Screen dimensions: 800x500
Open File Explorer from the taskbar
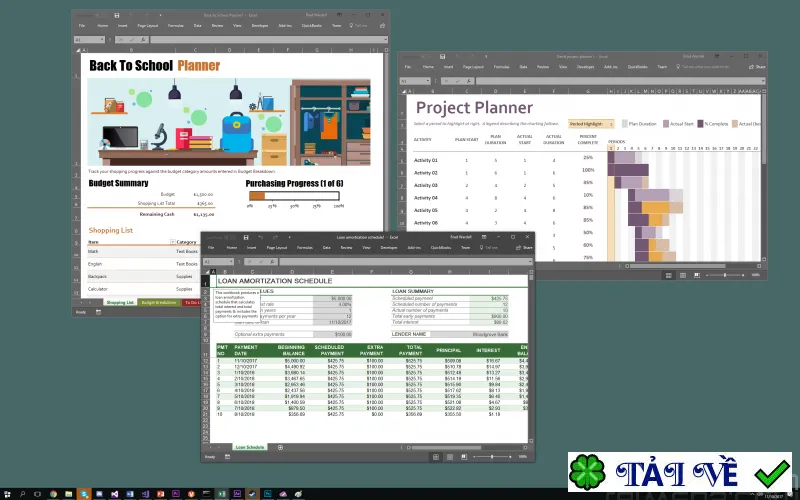pyautogui.click(x=68, y=494)
